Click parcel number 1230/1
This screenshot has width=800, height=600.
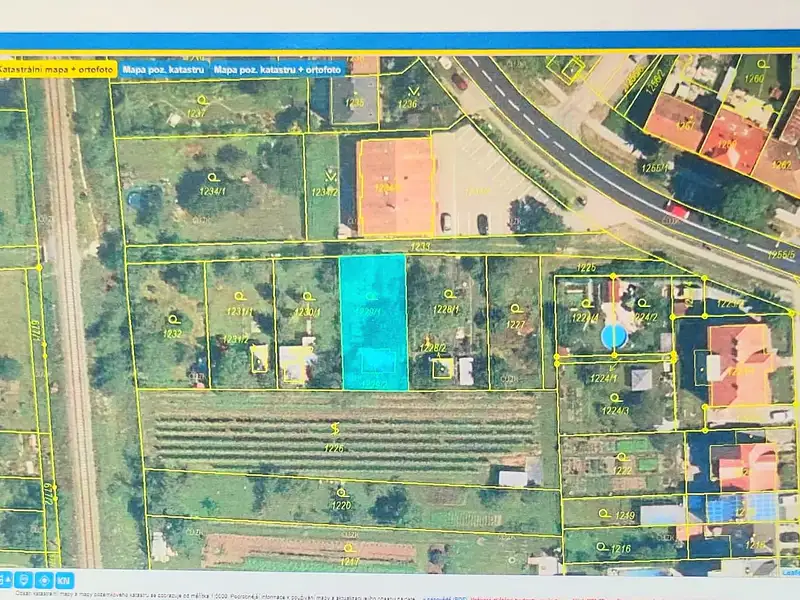click(307, 312)
